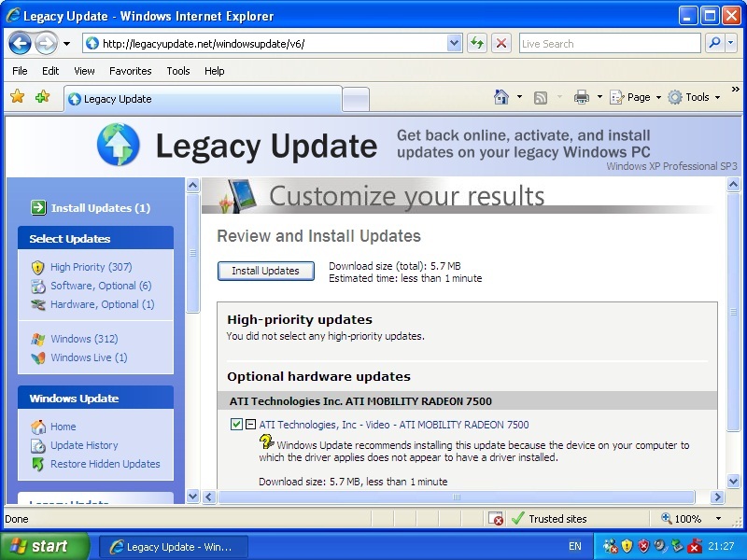Image resolution: width=747 pixels, height=560 pixels.
Task: Collapse the ATI Technologies update details
Action: click(250, 425)
